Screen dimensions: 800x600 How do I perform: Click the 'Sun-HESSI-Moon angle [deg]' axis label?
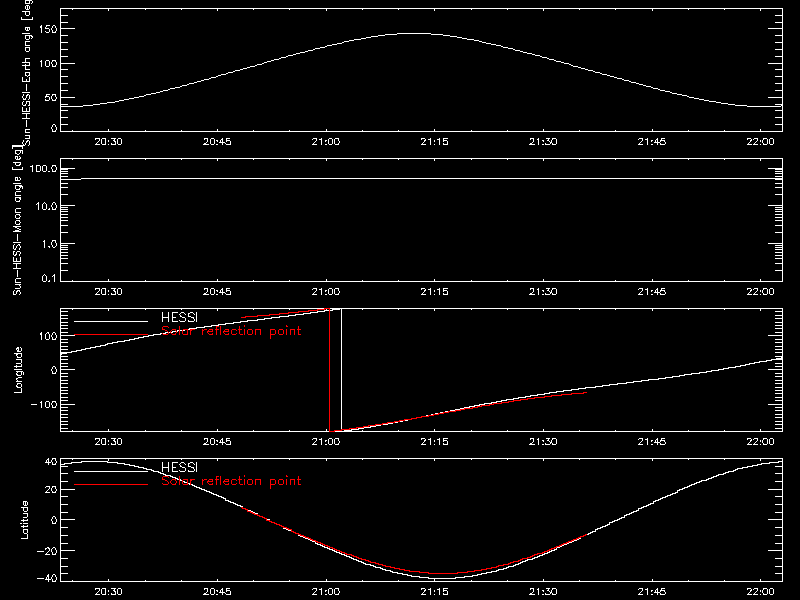17,220
